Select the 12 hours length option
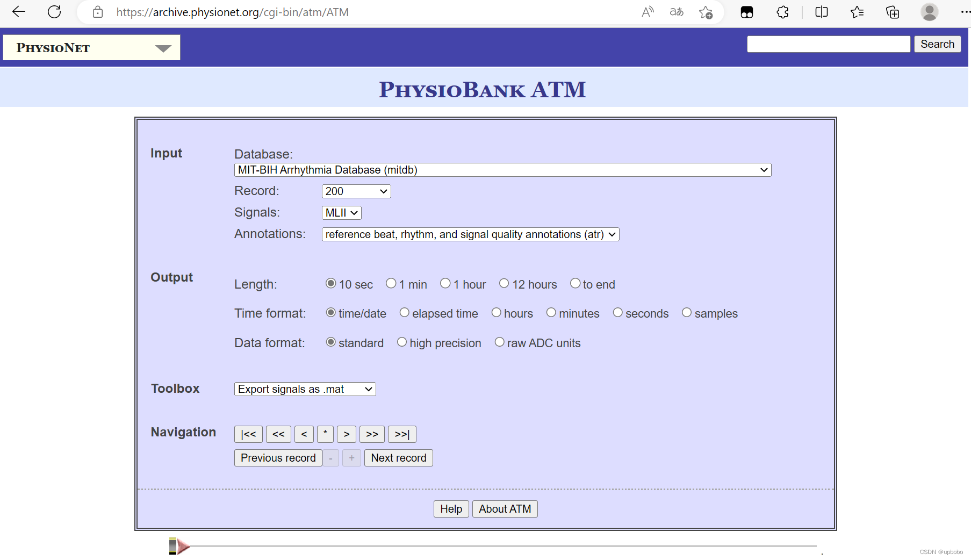The width and height of the screenshot is (971, 560). coord(504,283)
